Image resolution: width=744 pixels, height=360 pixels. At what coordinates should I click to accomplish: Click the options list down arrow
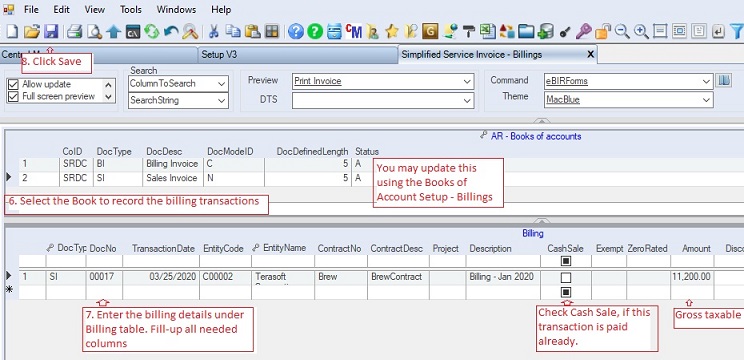point(108,97)
